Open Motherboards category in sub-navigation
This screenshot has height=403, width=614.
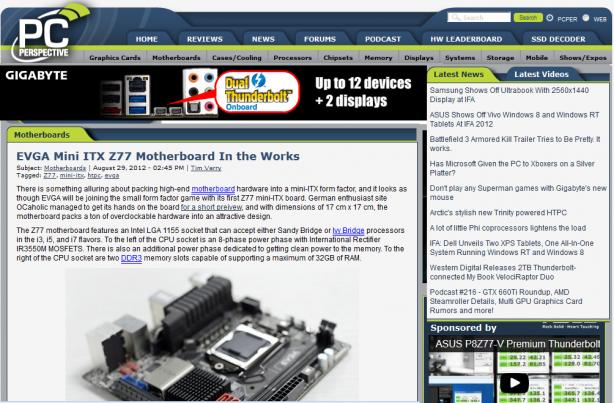(x=176, y=58)
